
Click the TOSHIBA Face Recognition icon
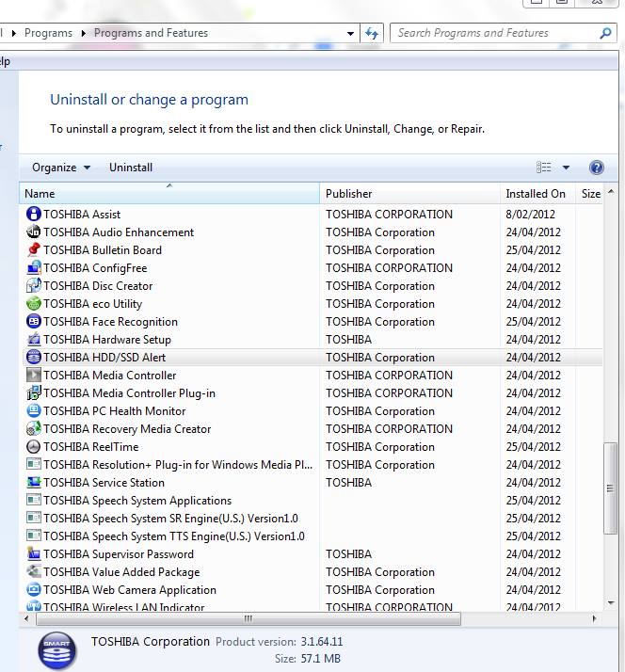[x=34, y=322]
